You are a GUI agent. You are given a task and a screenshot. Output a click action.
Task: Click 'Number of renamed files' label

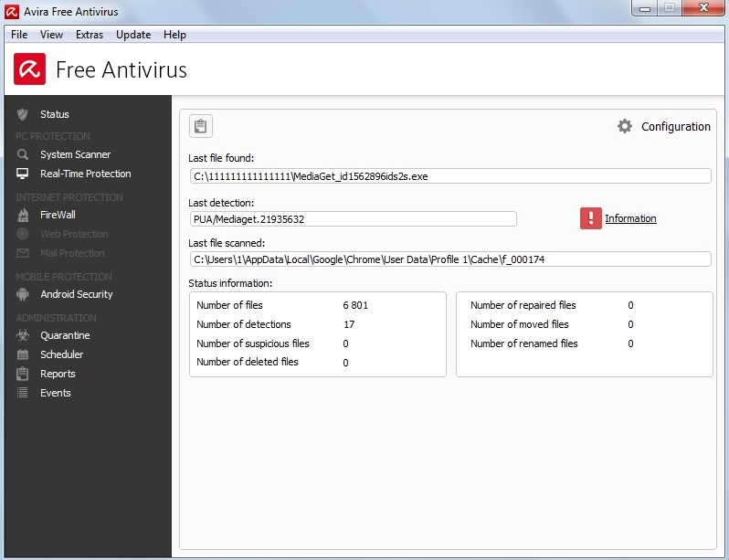click(524, 343)
